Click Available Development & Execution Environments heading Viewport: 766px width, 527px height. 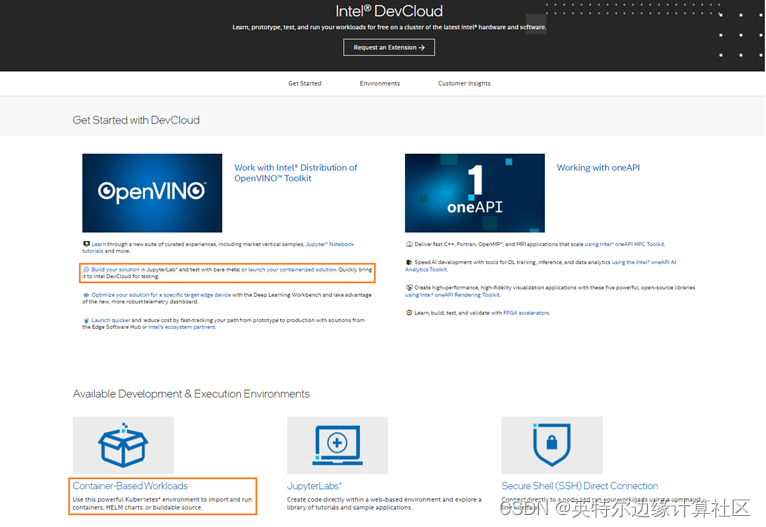[x=191, y=394]
